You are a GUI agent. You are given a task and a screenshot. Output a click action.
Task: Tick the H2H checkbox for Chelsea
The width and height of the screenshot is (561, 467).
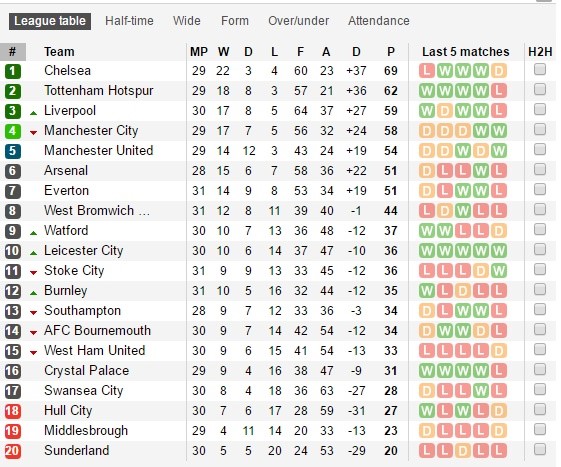540,69
